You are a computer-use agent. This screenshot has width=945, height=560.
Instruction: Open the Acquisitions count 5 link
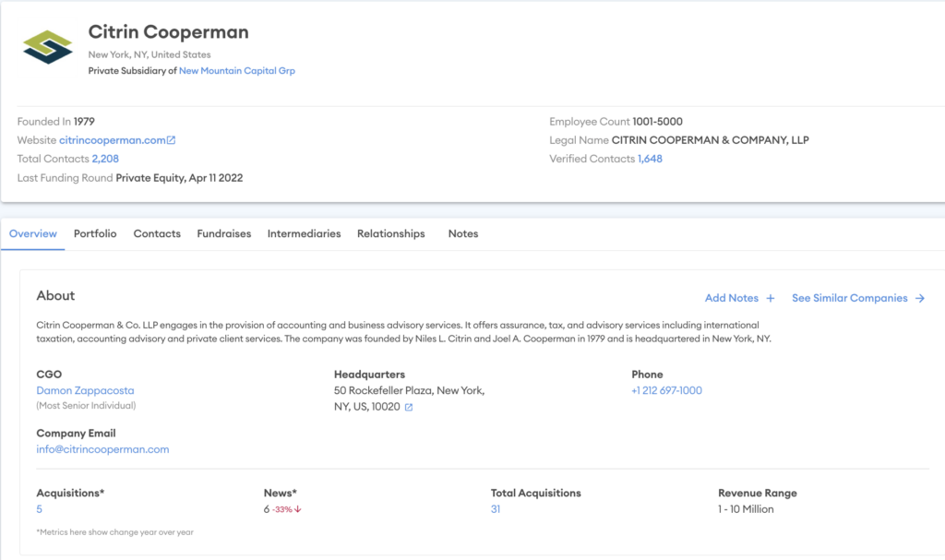coord(39,509)
